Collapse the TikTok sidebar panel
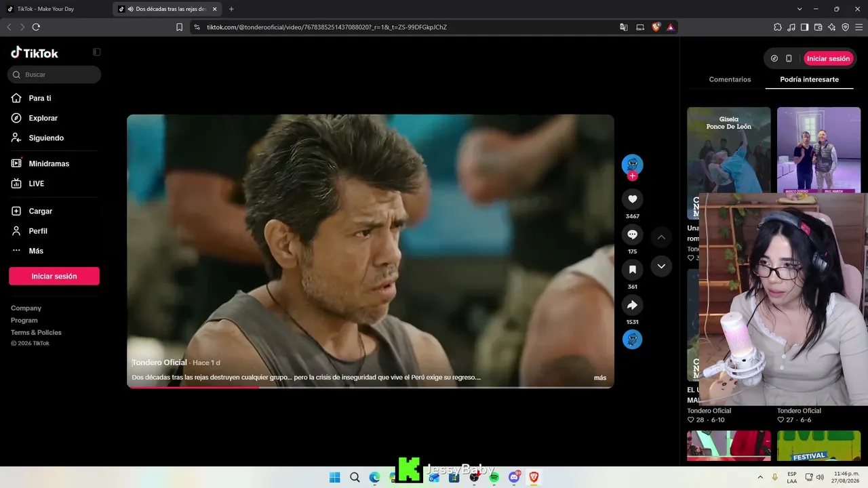The width and height of the screenshot is (868, 488). pyautogui.click(x=97, y=52)
